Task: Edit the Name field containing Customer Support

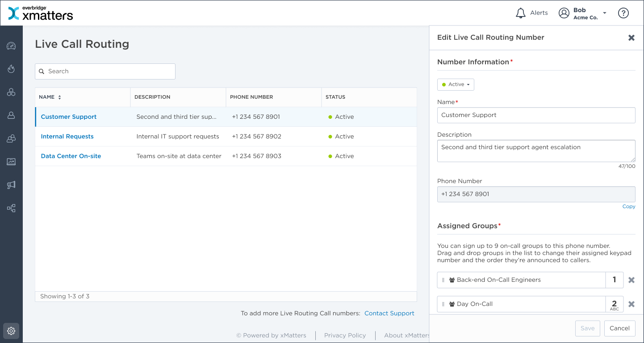Action: pos(536,115)
